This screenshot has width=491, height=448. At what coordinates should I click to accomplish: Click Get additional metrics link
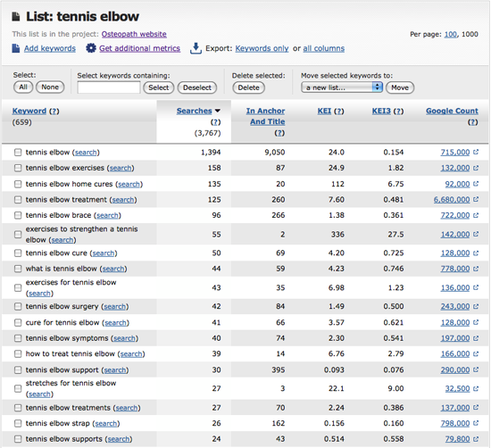(139, 48)
